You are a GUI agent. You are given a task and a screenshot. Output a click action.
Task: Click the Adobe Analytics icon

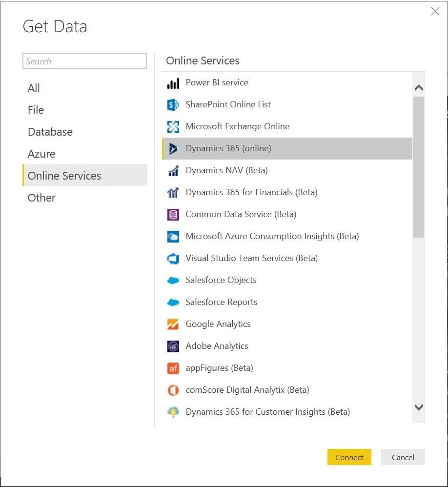point(173,346)
